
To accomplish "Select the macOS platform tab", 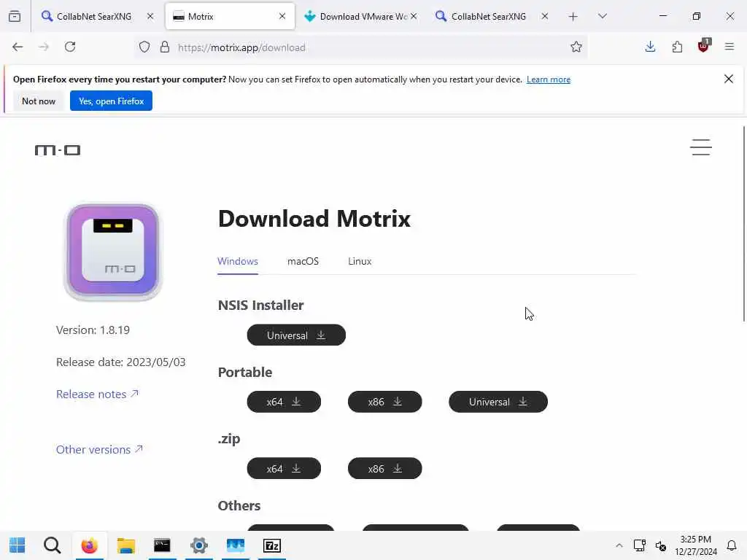I will (x=303, y=262).
